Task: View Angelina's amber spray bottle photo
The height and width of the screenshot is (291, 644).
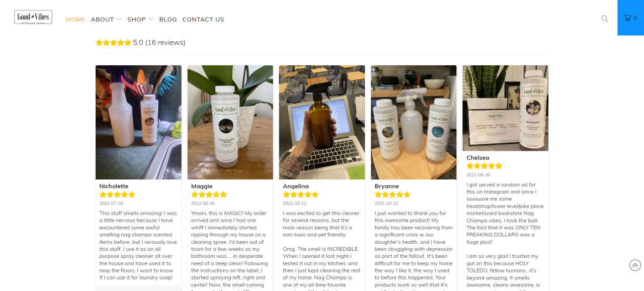Action: coord(322,122)
